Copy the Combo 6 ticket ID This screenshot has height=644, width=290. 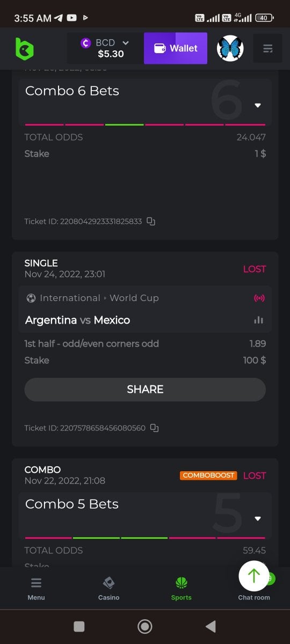(x=151, y=221)
